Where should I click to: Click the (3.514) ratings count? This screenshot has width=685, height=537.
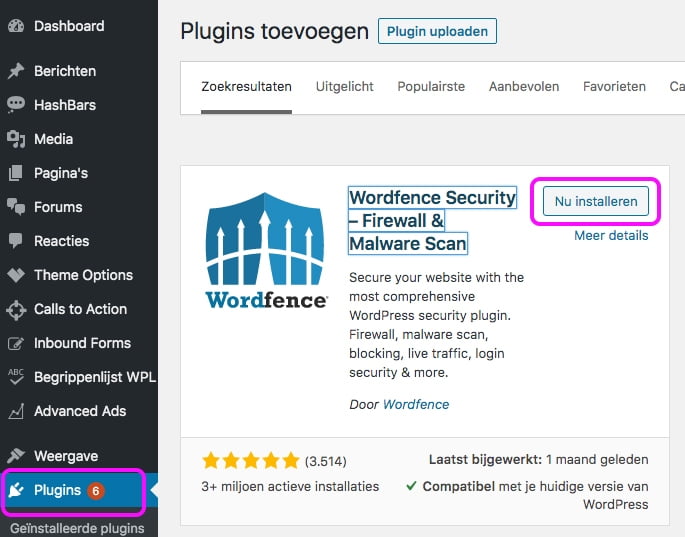[325, 461]
